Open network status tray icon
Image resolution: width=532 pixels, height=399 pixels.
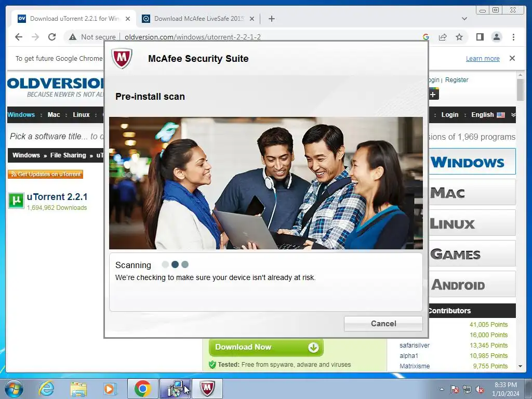click(467, 389)
